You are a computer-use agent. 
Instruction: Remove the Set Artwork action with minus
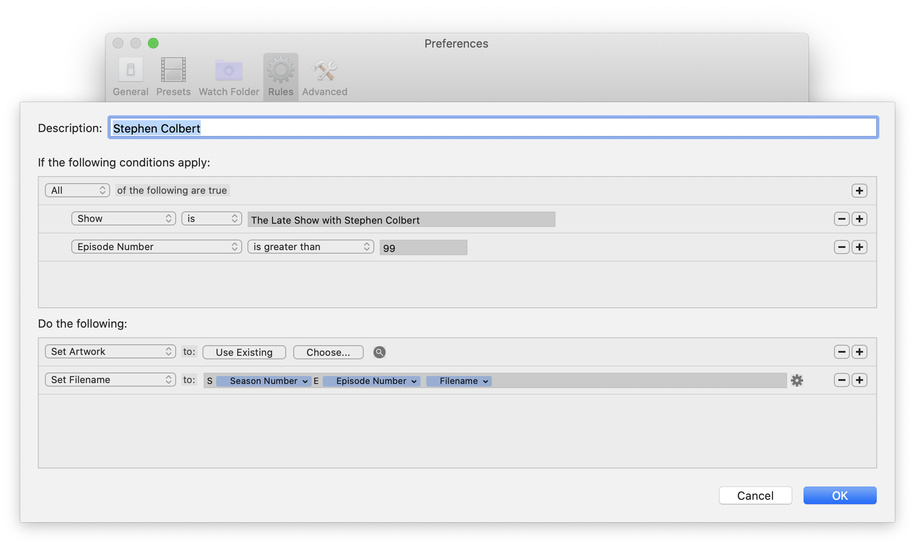click(x=842, y=352)
